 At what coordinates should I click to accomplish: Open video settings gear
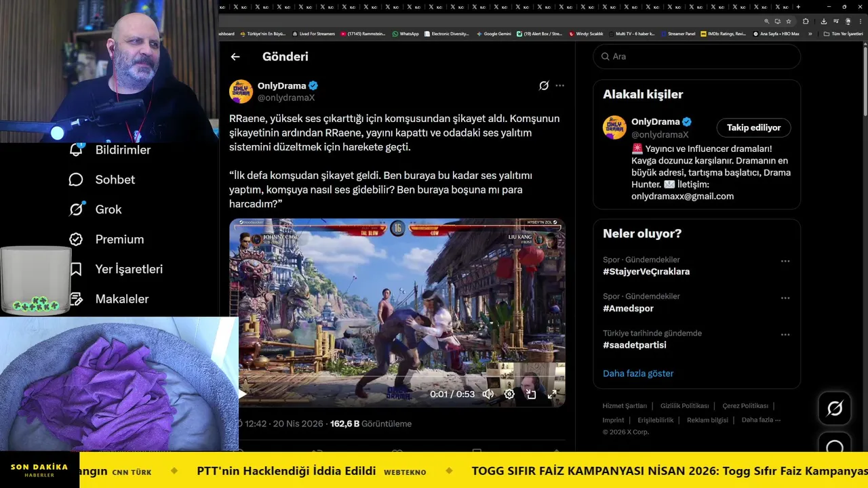[509, 394]
